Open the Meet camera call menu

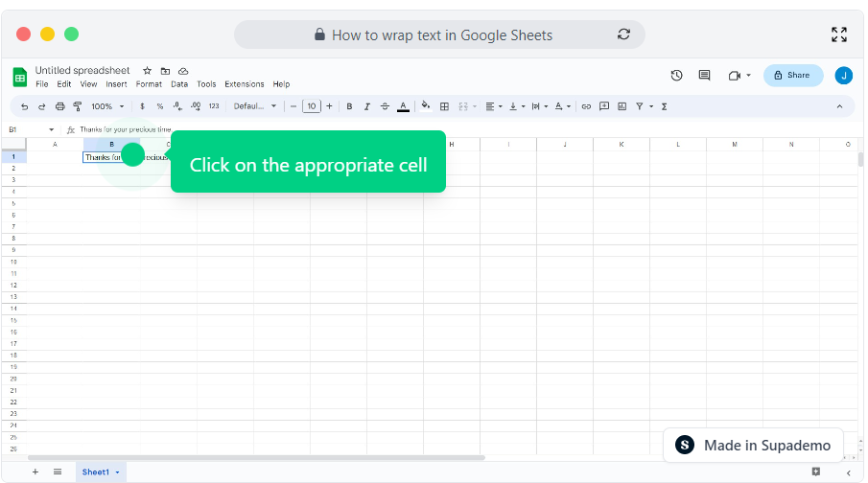[739, 76]
